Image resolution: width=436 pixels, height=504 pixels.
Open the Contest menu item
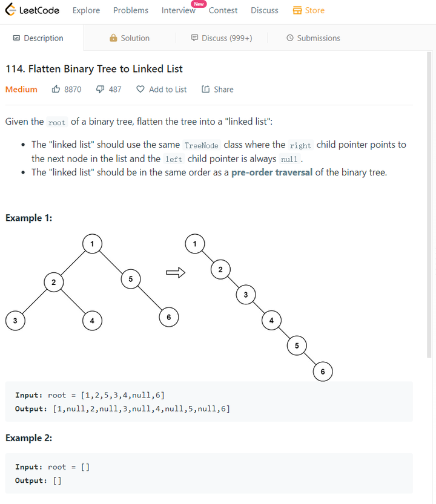click(x=223, y=10)
